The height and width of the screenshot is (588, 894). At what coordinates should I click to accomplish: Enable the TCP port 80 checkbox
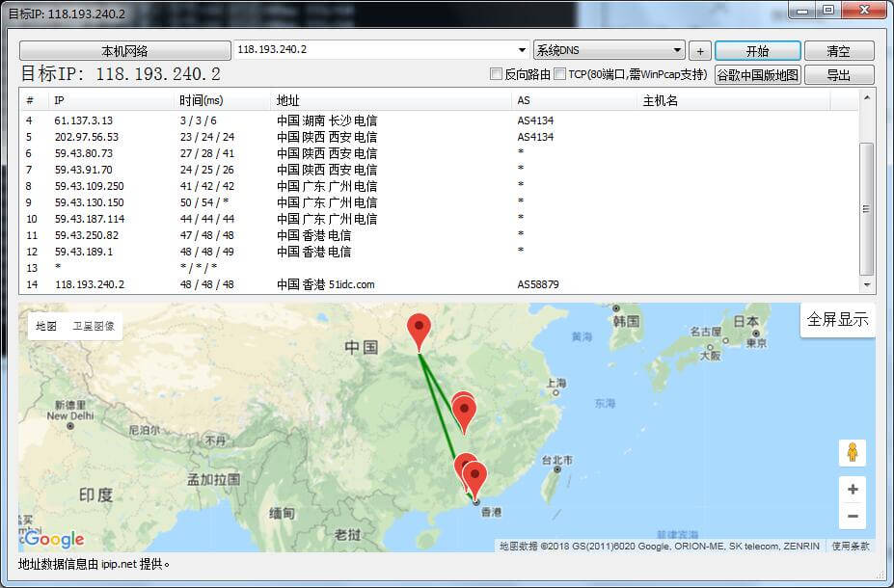click(x=560, y=74)
